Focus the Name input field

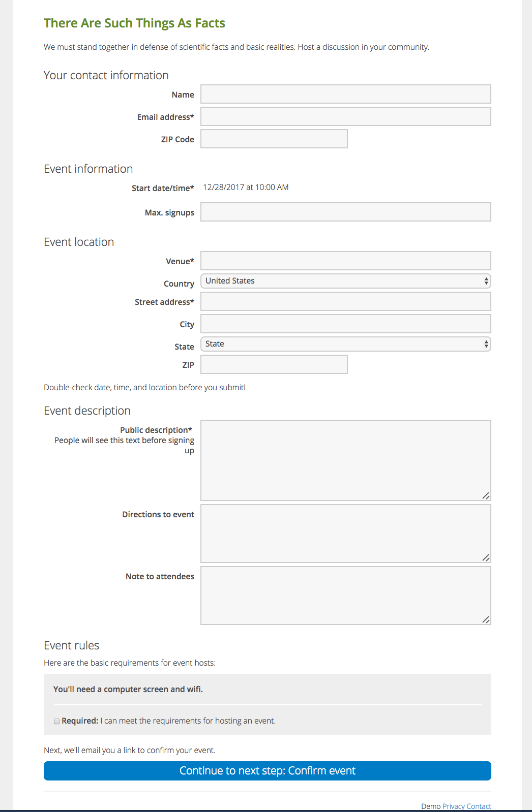tap(345, 94)
